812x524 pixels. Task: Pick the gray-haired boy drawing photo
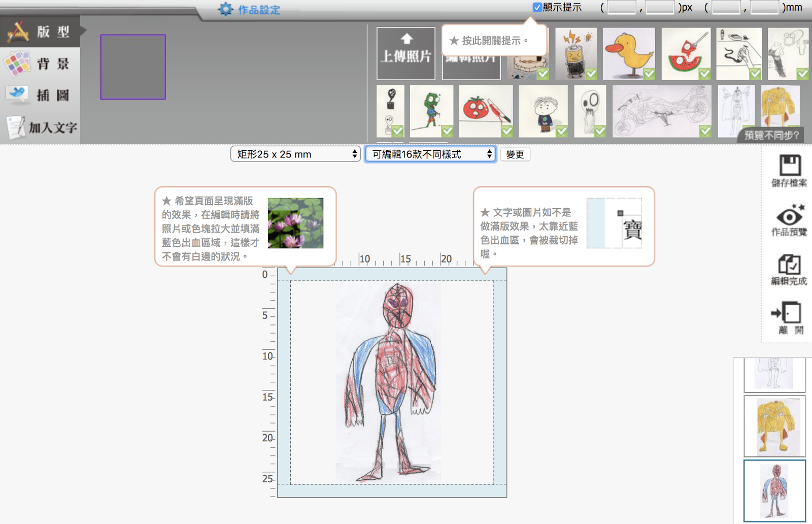(543, 111)
